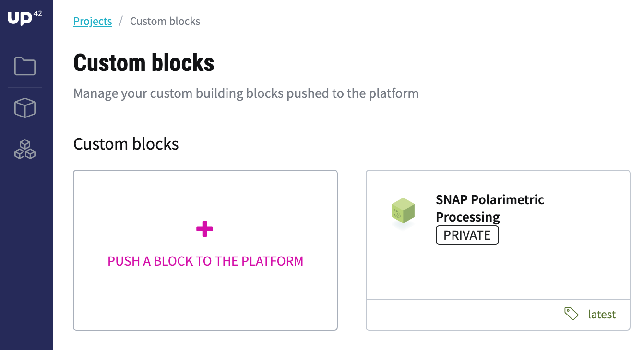Click the Custom blocks breadcrumb item

coord(165,21)
